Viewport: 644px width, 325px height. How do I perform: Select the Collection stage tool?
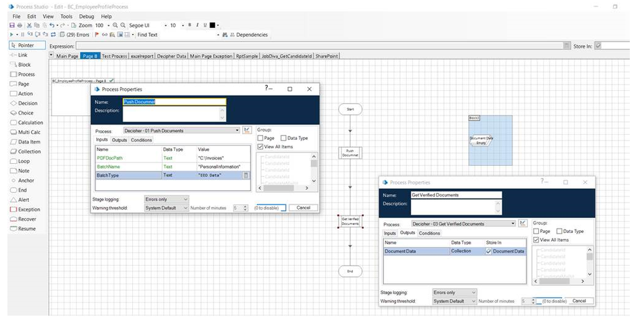(29, 152)
